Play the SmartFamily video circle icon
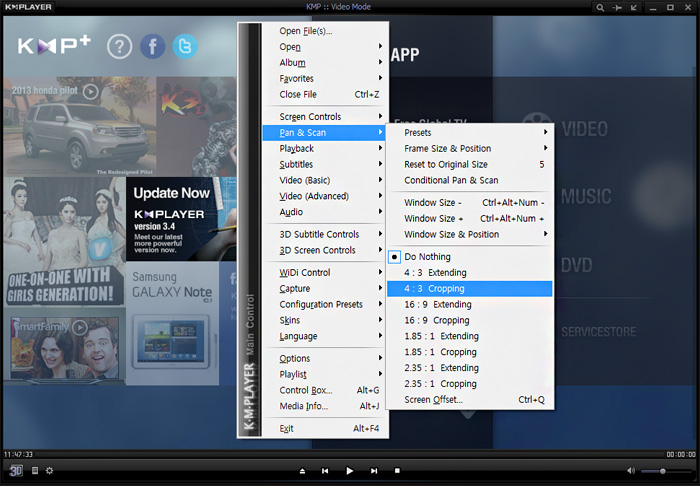This screenshot has width=700, height=486. click(x=80, y=328)
